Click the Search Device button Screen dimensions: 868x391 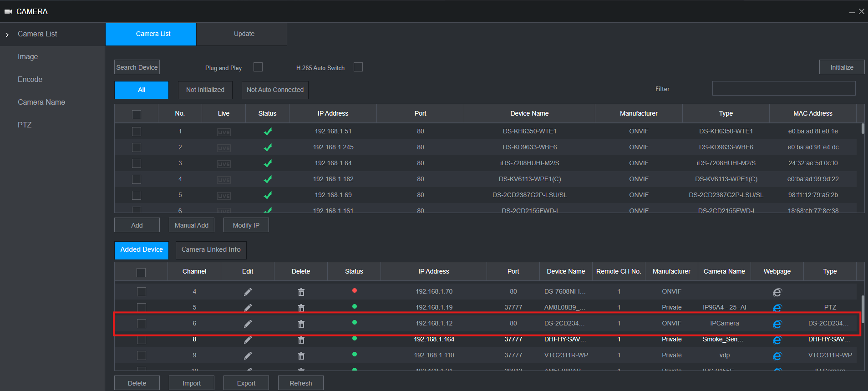pyautogui.click(x=137, y=67)
